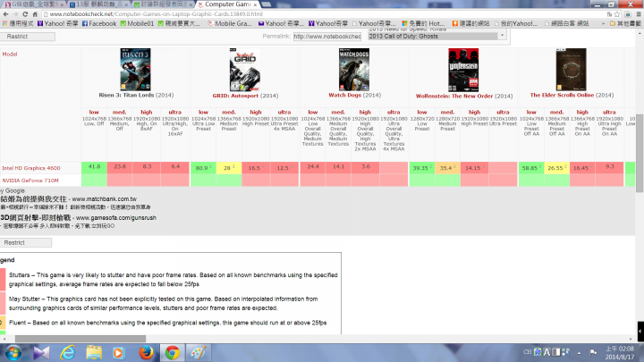Bookmark this page with the star

tap(617, 14)
